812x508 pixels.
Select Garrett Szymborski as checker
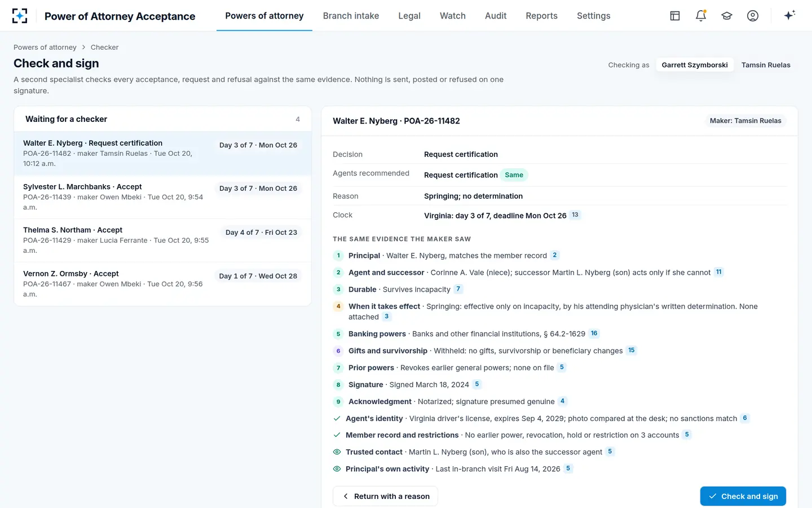(x=695, y=65)
